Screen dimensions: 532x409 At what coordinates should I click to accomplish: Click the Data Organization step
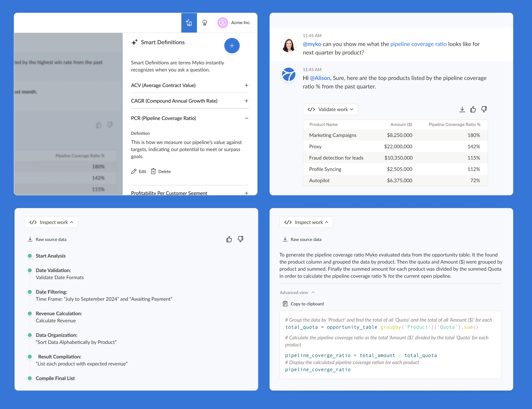(57, 335)
